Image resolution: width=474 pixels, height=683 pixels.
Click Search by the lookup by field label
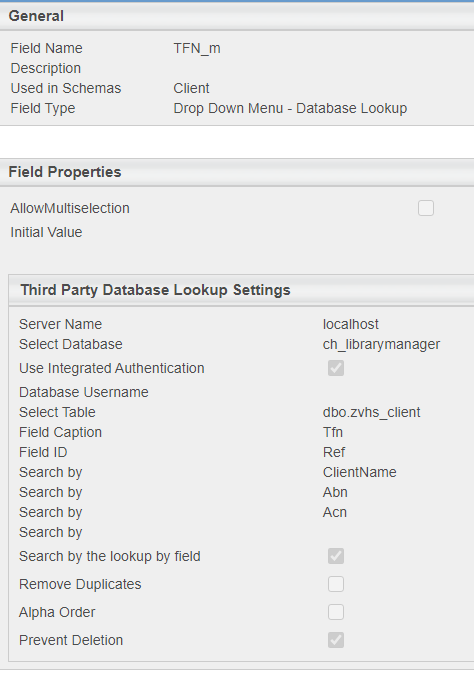pos(110,556)
